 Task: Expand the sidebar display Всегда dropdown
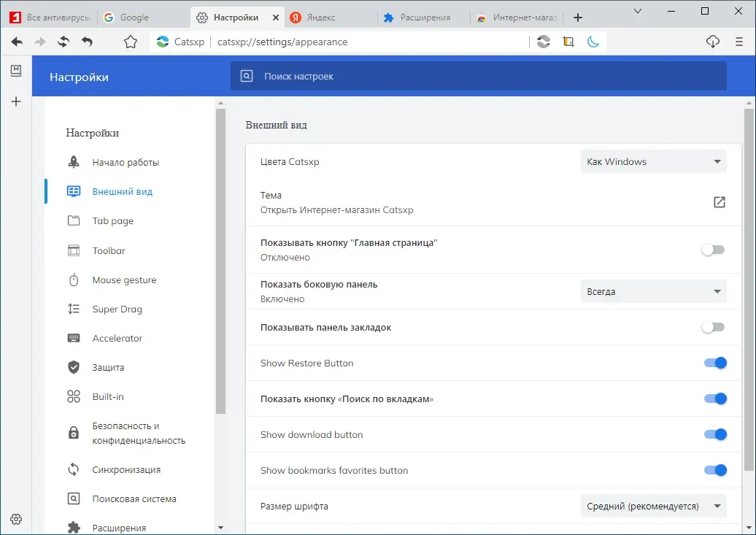coord(653,291)
